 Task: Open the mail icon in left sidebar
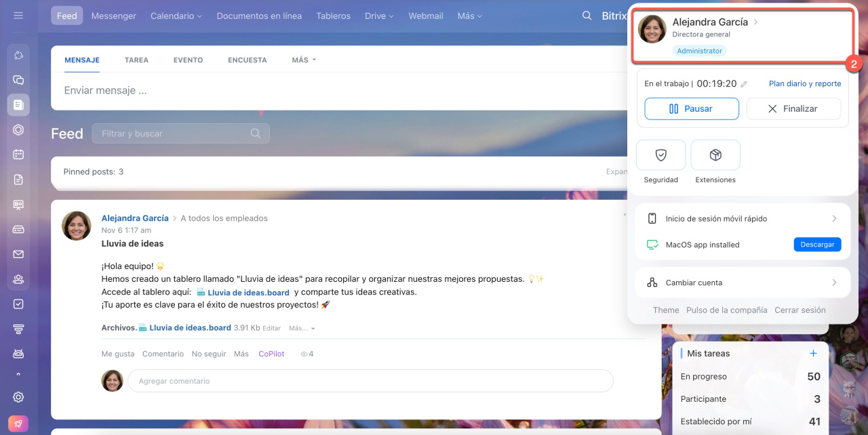(x=18, y=254)
